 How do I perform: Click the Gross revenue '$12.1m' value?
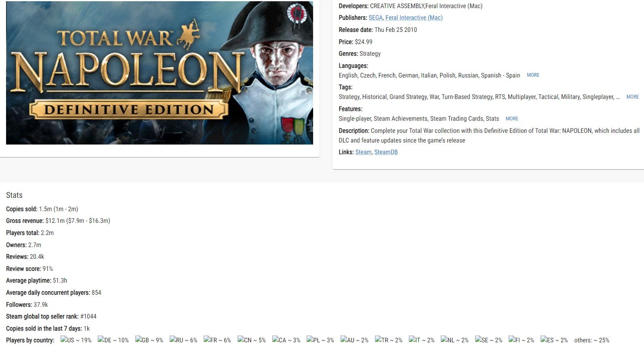55,221
